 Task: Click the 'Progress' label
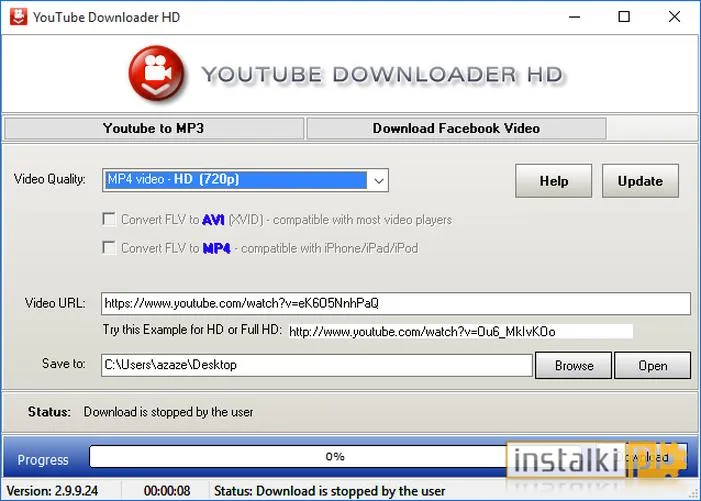tap(43, 460)
